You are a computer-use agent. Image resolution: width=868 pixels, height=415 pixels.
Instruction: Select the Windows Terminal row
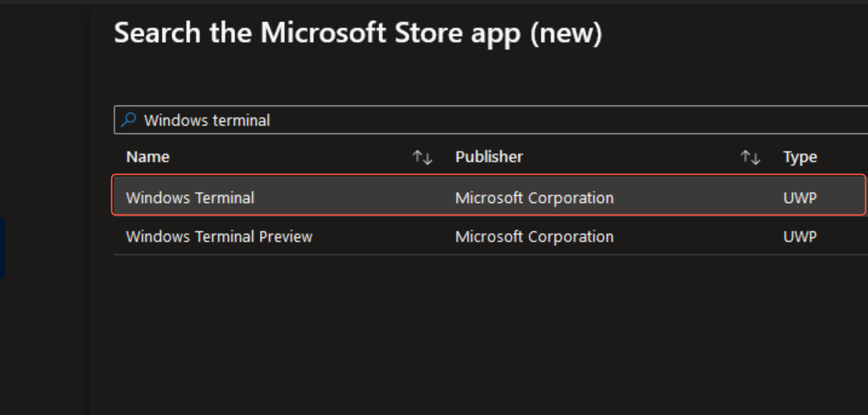(x=489, y=195)
